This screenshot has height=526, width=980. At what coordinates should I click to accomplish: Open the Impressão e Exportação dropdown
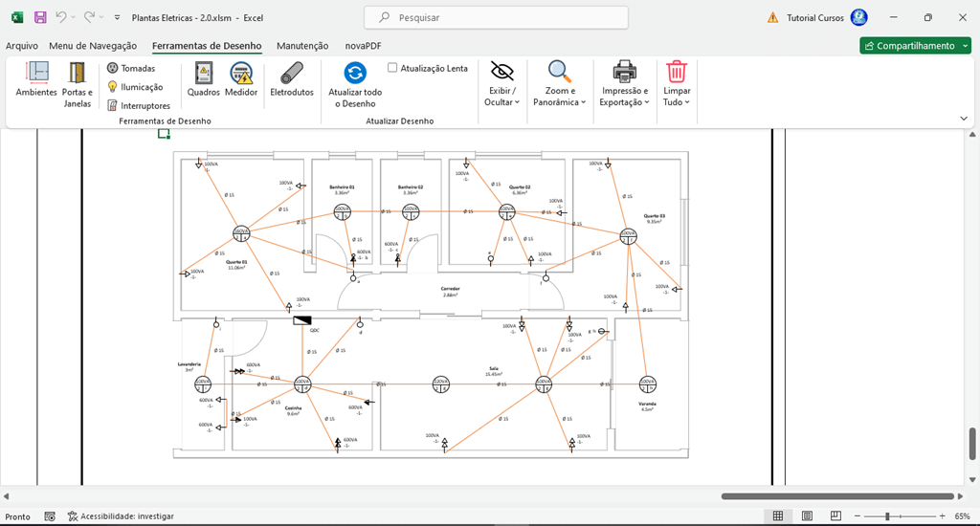click(x=624, y=85)
